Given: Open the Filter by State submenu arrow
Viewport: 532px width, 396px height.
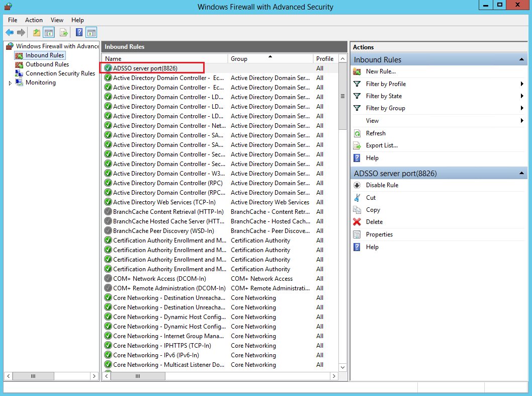Looking at the screenshot, I should tap(522, 96).
